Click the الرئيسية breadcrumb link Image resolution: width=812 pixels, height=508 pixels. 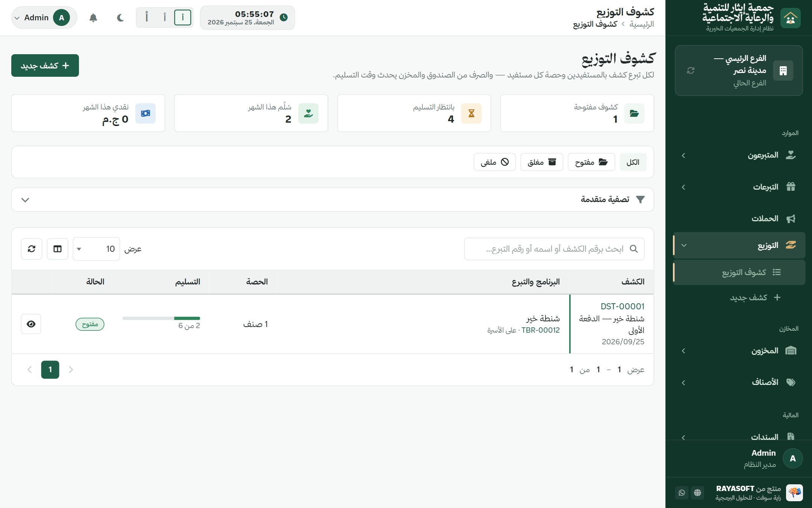click(x=642, y=24)
